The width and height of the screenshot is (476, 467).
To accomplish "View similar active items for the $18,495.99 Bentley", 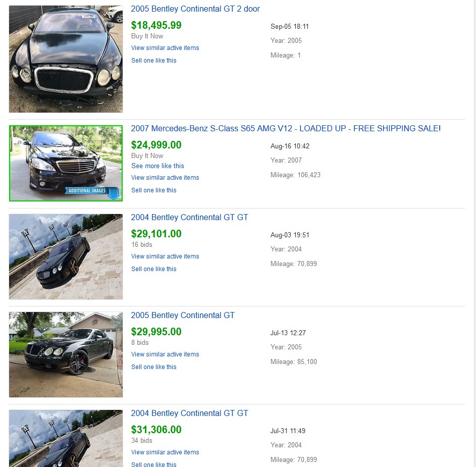I will coord(165,48).
